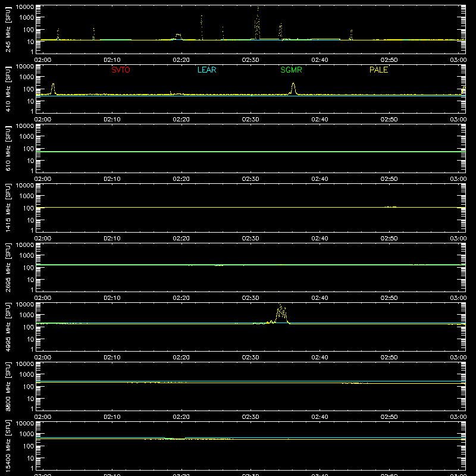Click the 10000 tick label on 245 MHz panel

(25, 7)
